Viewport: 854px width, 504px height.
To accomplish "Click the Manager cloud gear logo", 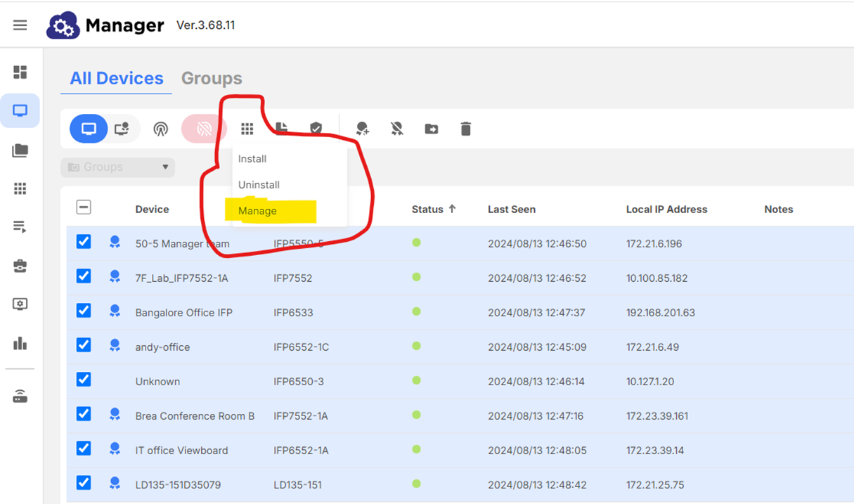I will click(63, 26).
